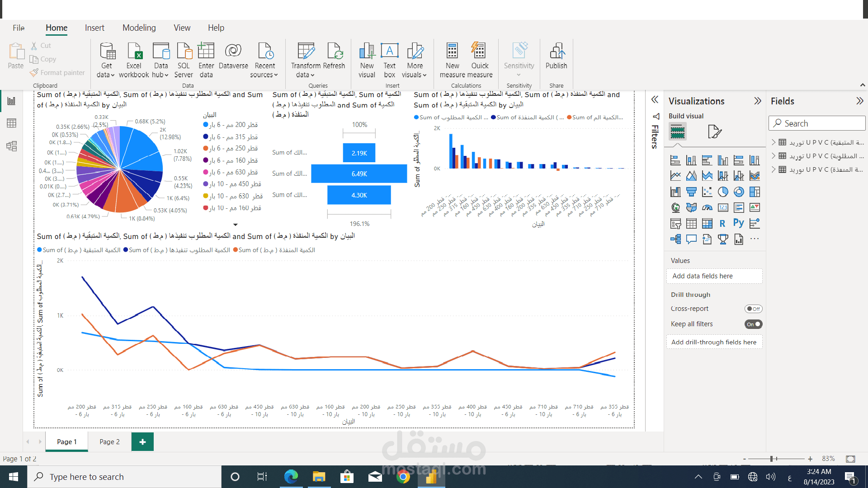Open the Modeling ribbon tab
Image resolution: width=868 pixels, height=488 pixels.
[139, 28]
